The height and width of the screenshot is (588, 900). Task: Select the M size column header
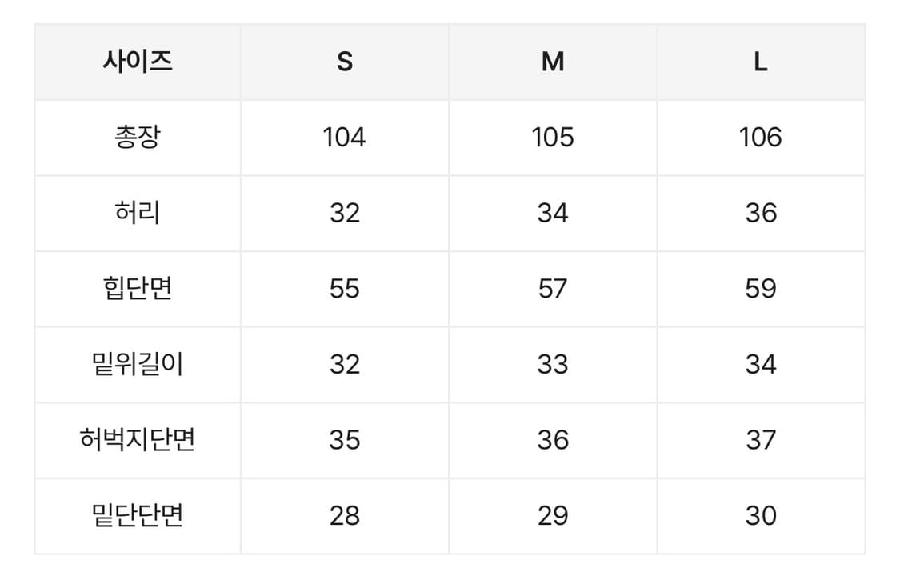coord(553,62)
